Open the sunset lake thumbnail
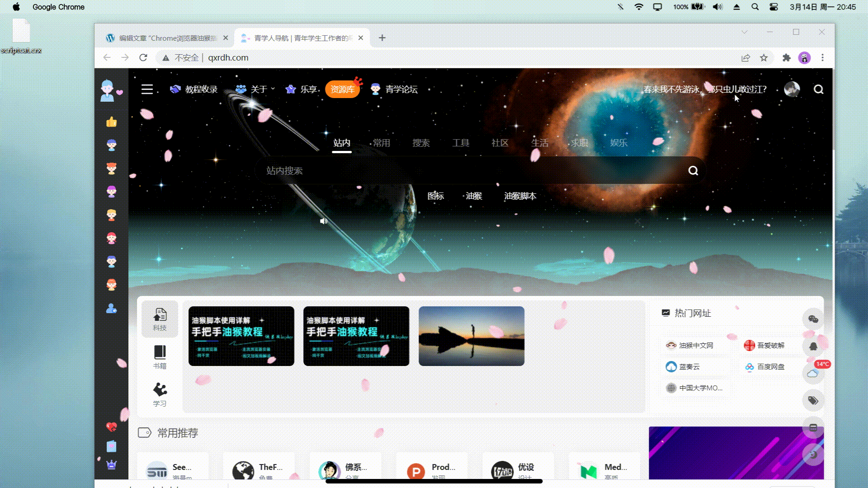 471,336
